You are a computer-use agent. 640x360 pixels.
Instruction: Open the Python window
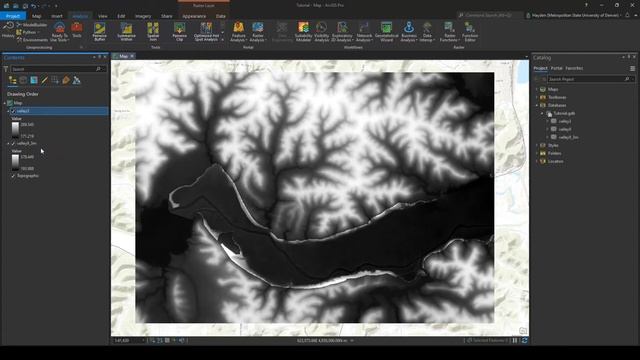(x=28, y=32)
